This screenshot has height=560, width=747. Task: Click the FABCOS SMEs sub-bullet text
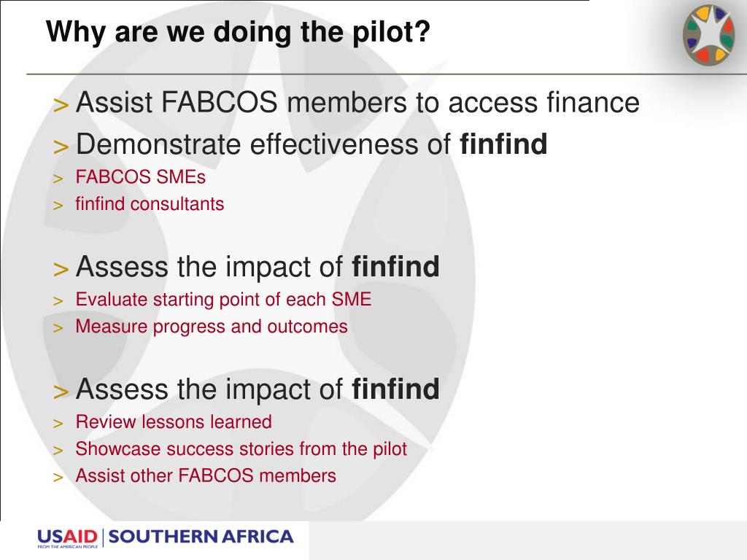click(141, 177)
